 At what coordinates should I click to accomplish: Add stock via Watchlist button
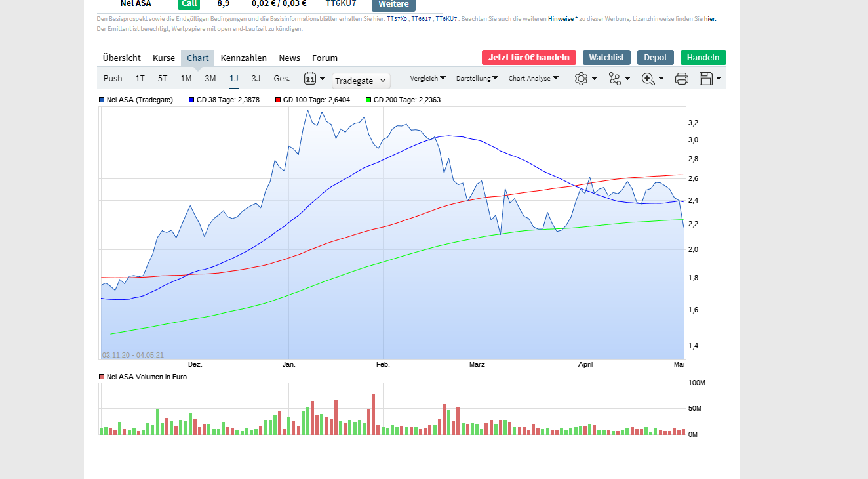[606, 57]
